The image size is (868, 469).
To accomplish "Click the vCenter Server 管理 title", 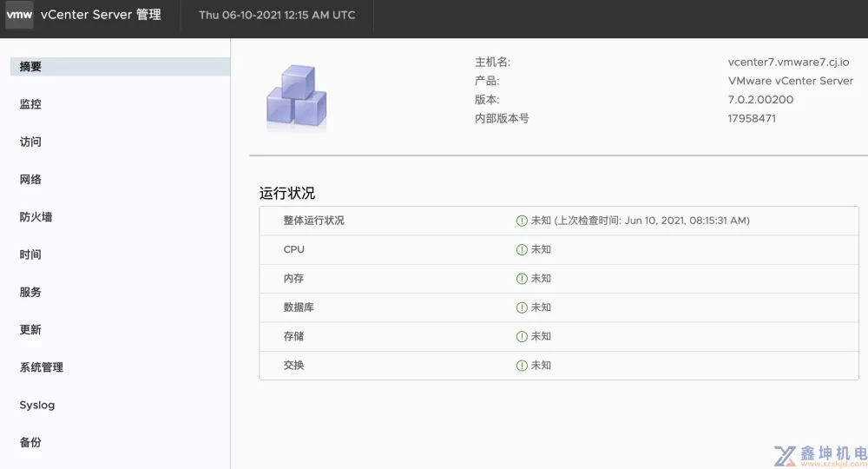I will 101,15.
